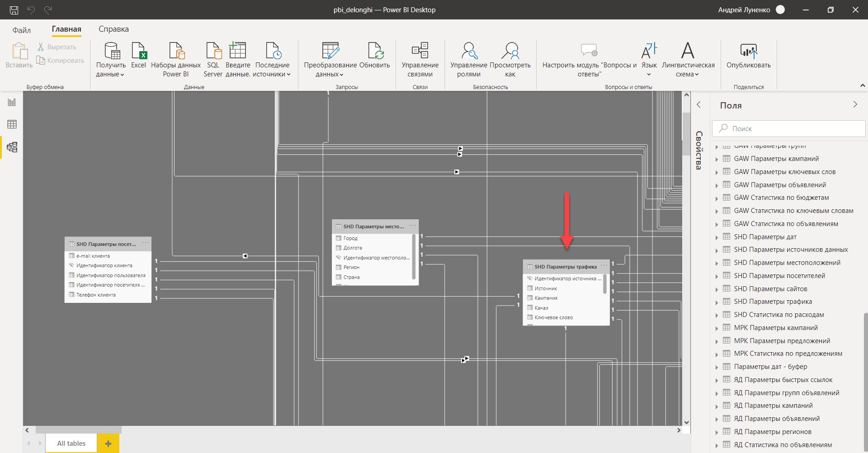
Task: Click the redo arrow in the title bar
Action: pyautogui.click(x=48, y=9)
